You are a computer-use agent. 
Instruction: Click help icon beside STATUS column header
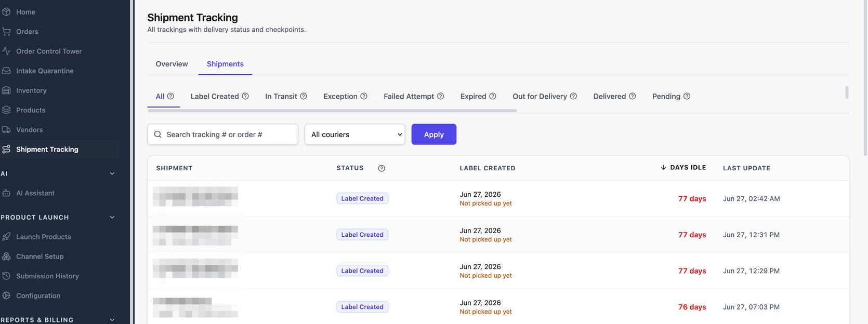point(382,168)
